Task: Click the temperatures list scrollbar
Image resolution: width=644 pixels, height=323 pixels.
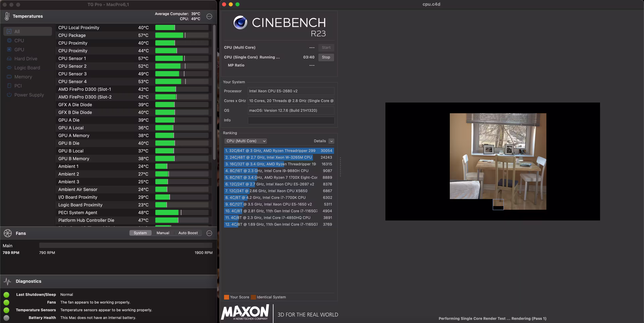Action: tap(214, 92)
